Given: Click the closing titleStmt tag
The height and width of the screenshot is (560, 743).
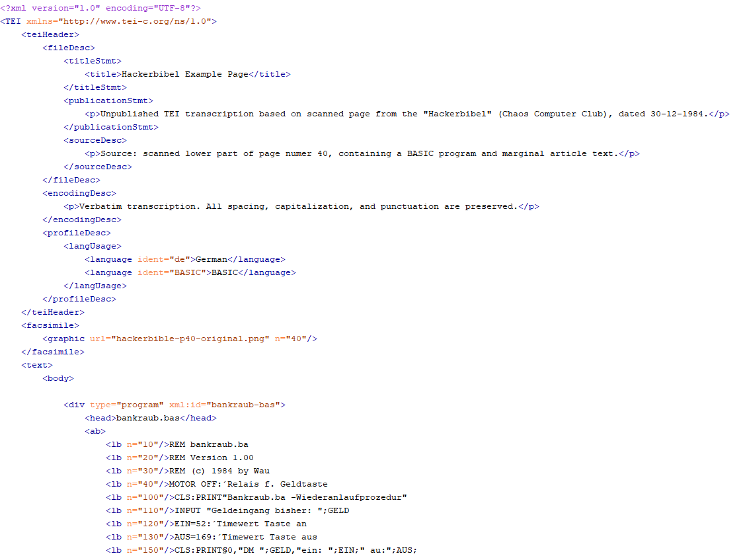Looking at the screenshot, I should coord(95,87).
